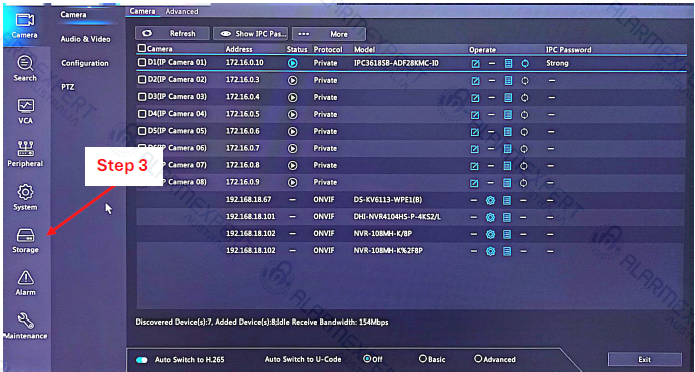Select the Strong IPC password cell
This screenshot has width=695, height=372.
tap(557, 63)
